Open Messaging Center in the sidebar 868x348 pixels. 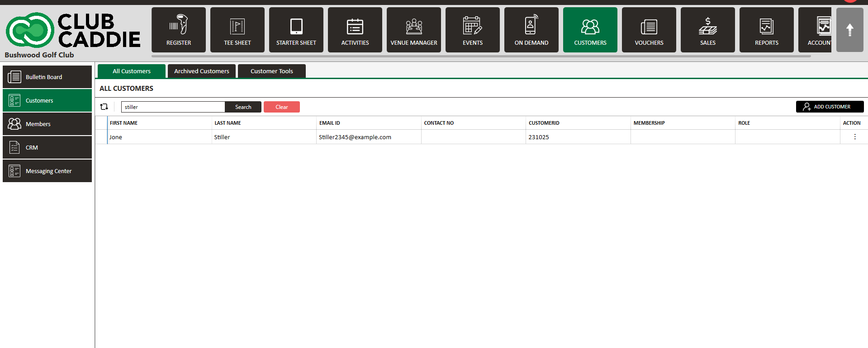[x=47, y=171]
